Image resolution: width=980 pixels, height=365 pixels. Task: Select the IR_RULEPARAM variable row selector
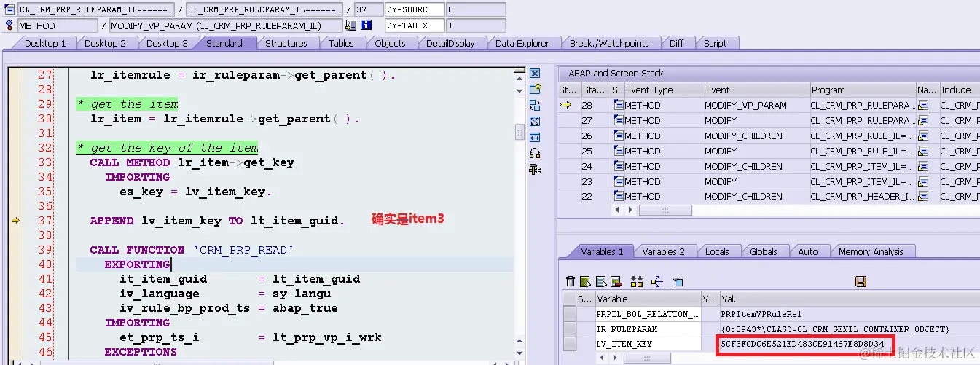[569, 329]
